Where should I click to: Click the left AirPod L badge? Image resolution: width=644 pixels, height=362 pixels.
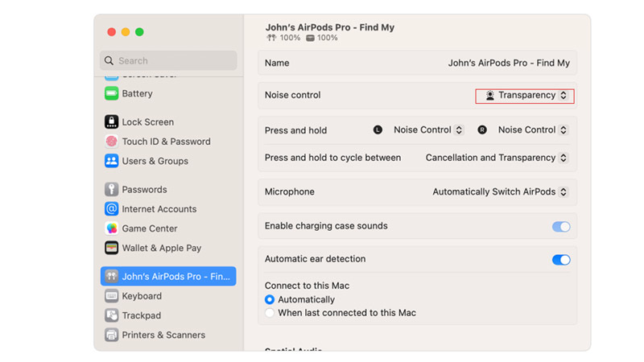coord(378,130)
